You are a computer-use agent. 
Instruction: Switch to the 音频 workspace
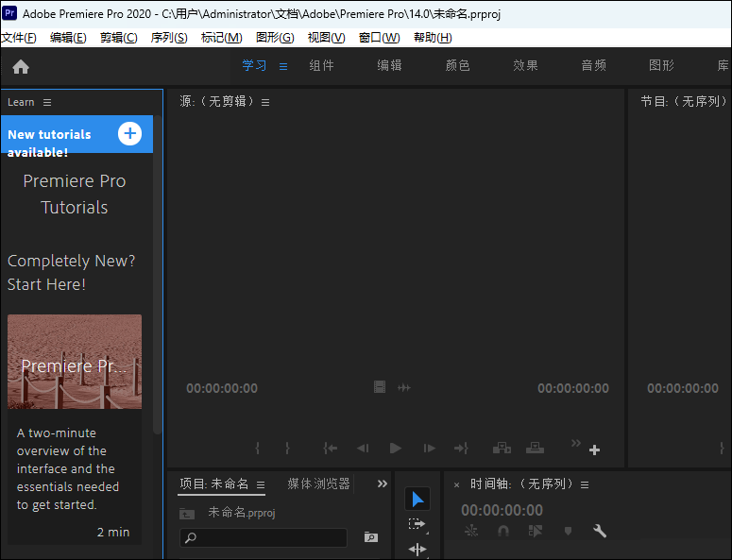tap(593, 66)
